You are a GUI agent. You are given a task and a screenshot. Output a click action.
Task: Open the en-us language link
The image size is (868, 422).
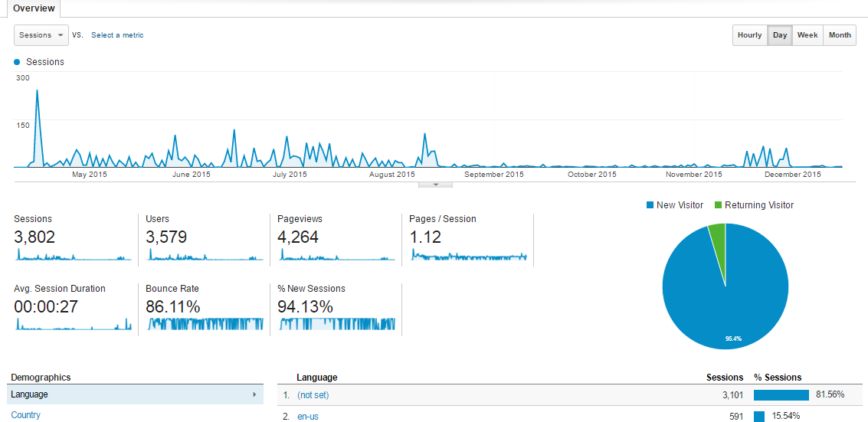tap(308, 417)
